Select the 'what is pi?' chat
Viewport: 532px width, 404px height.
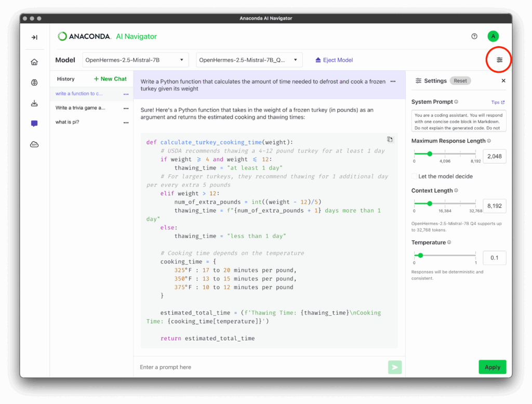pos(67,122)
